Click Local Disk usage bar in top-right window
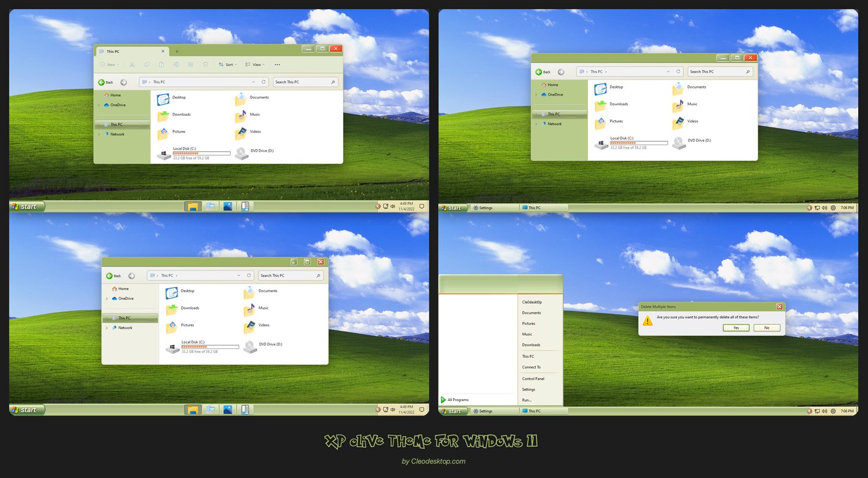Viewport: 868px width, 478px height. pyautogui.click(x=639, y=143)
